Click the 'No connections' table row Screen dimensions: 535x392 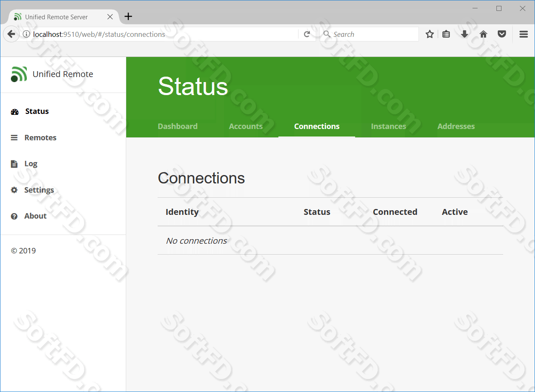[x=330, y=241]
